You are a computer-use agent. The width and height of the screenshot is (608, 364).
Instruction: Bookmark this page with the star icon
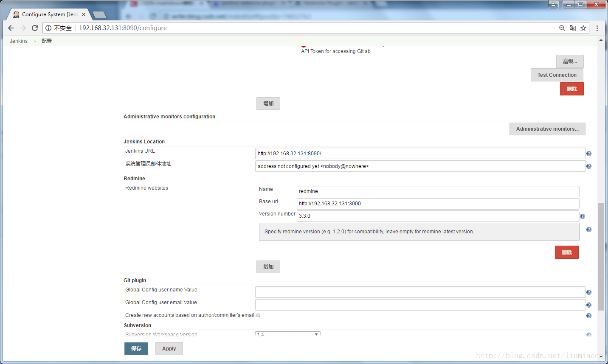point(583,28)
